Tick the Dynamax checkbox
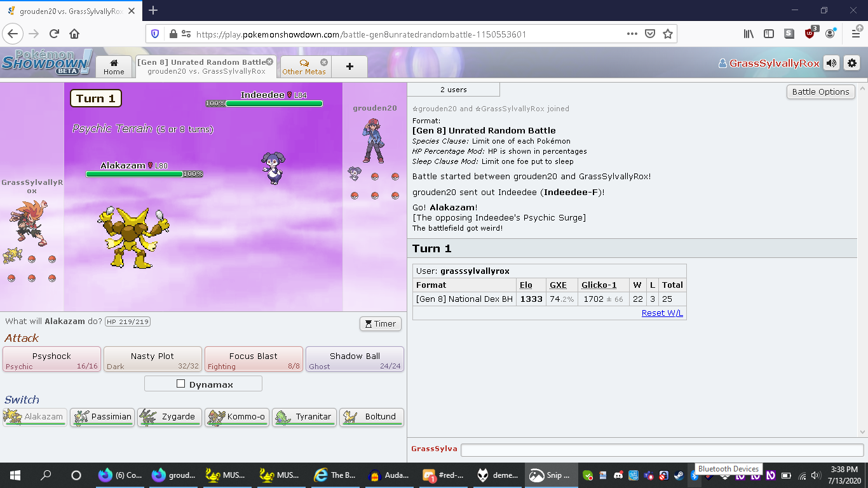 tap(181, 384)
